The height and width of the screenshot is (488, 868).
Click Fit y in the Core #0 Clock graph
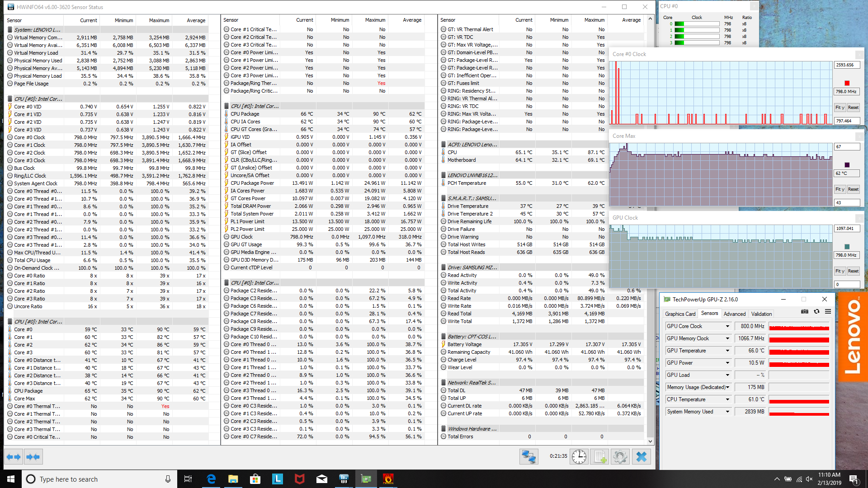tap(840, 108)
